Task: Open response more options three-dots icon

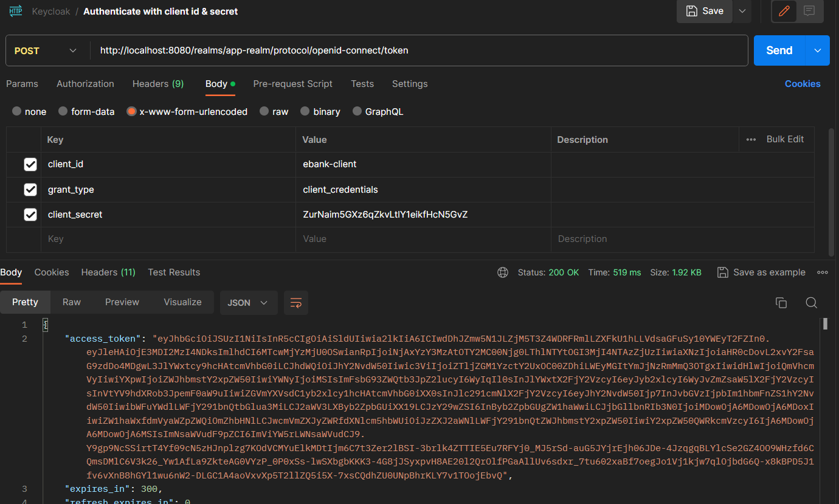Action: click(x=823, y=272)
